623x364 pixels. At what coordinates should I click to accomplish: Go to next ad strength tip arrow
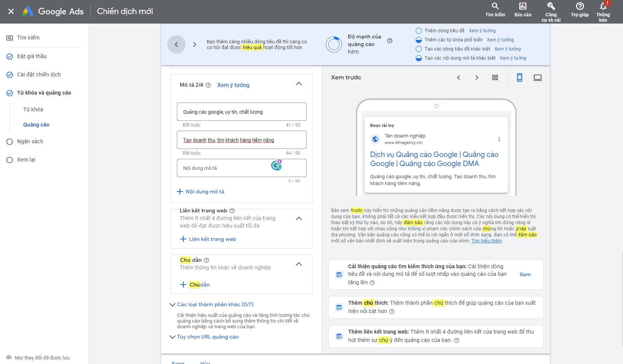tap(195, 44)
